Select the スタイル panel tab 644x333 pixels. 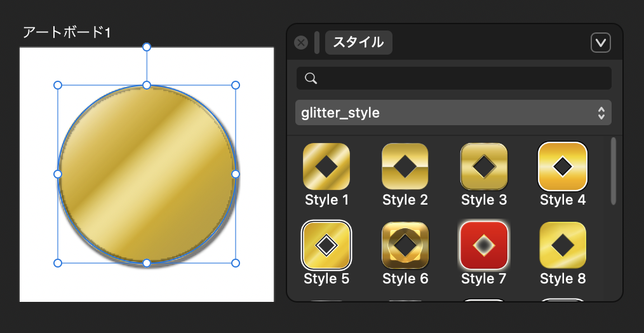tap(358, 43)
